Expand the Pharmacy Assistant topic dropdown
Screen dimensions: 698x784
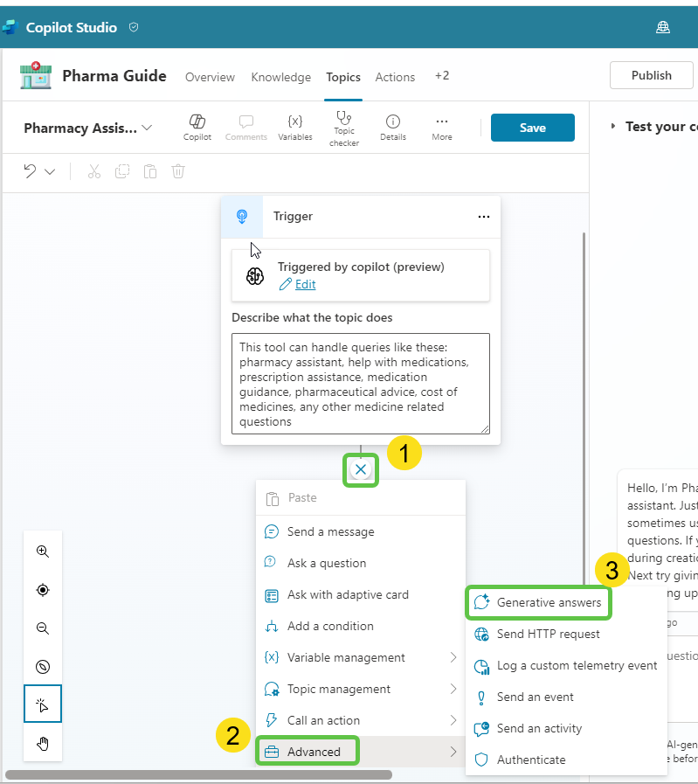pyautogui.click(x=147, y=128)
